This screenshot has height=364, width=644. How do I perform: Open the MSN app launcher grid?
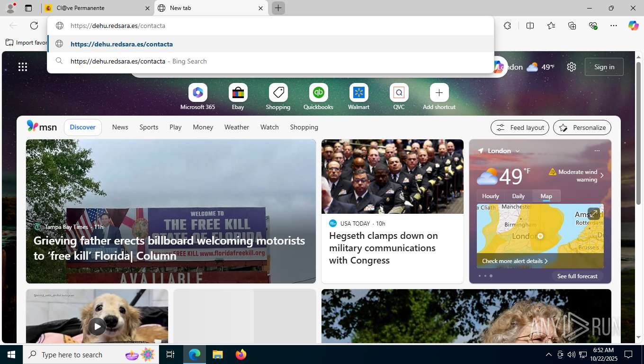(23, 67)
